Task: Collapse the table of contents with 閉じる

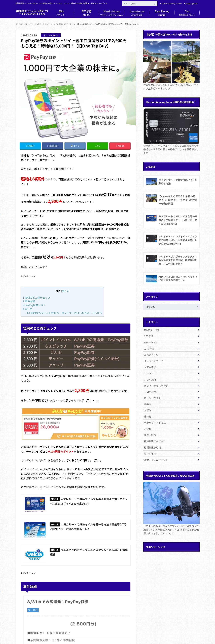Action: (x=65, y=291)
